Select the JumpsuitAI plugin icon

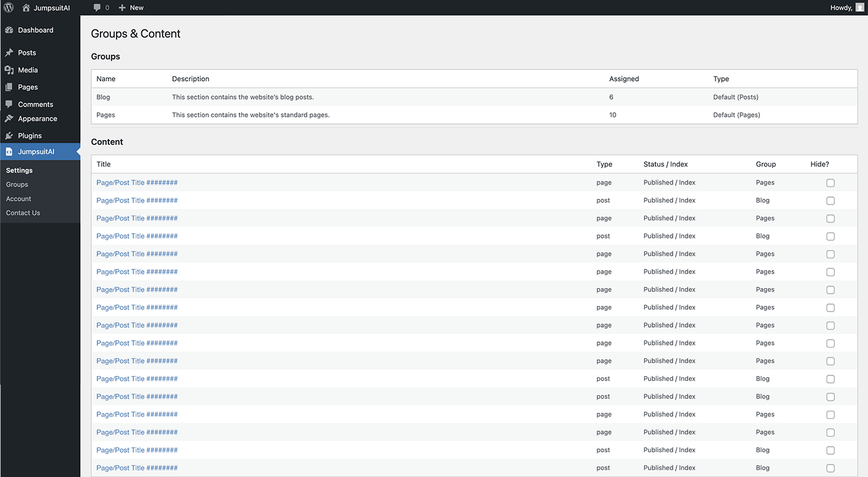pyautogui.click(x=10, y=151)
